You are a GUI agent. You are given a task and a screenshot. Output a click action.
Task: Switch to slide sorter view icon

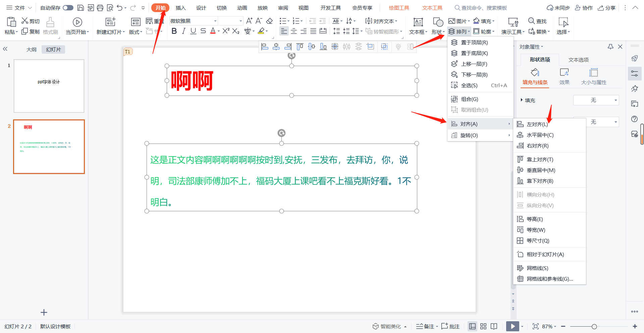coord(483,326)
